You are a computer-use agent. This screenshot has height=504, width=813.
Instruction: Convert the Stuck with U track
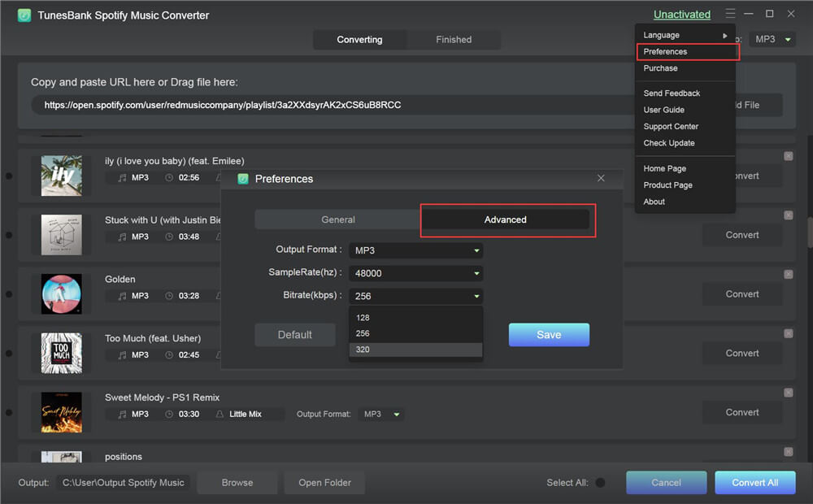[742, 236]
